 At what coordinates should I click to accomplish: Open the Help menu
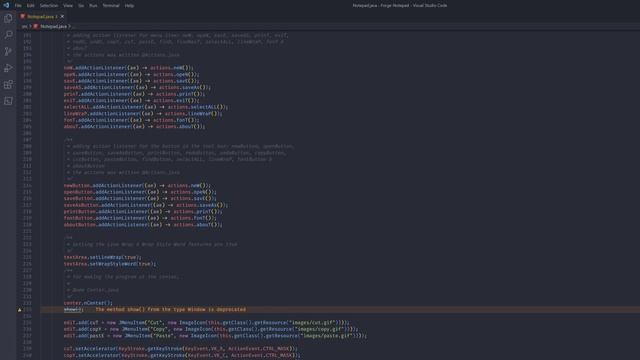click(129, 6)
